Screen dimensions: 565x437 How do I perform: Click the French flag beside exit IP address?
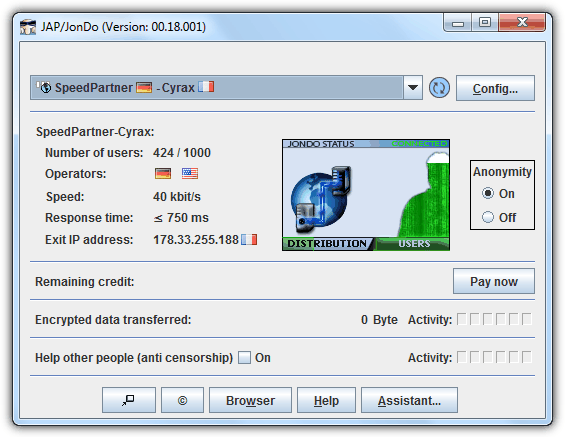pos(249,240)
